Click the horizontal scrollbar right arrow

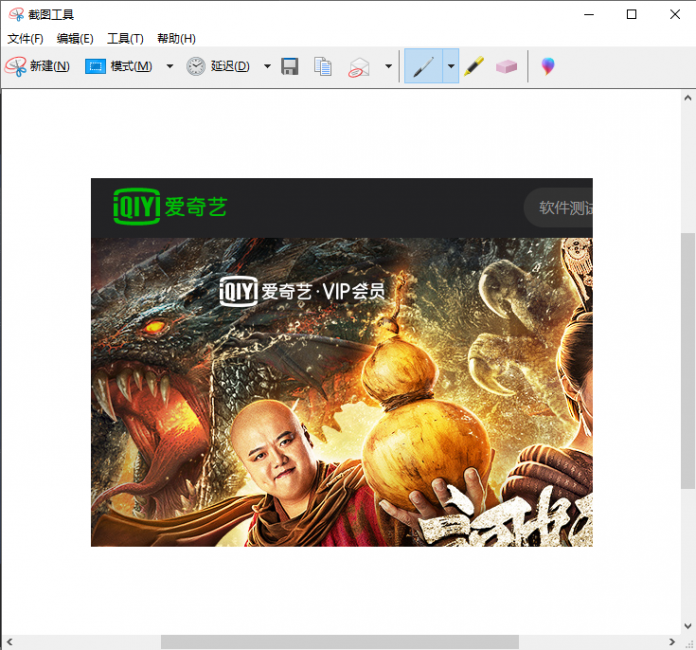pos(672,642)
